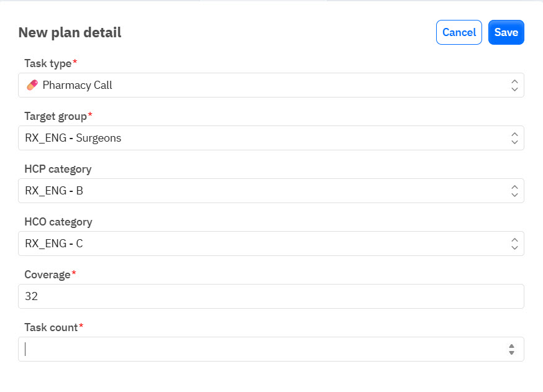
Task: Click the Target group field label
Action: pos(56,116)
